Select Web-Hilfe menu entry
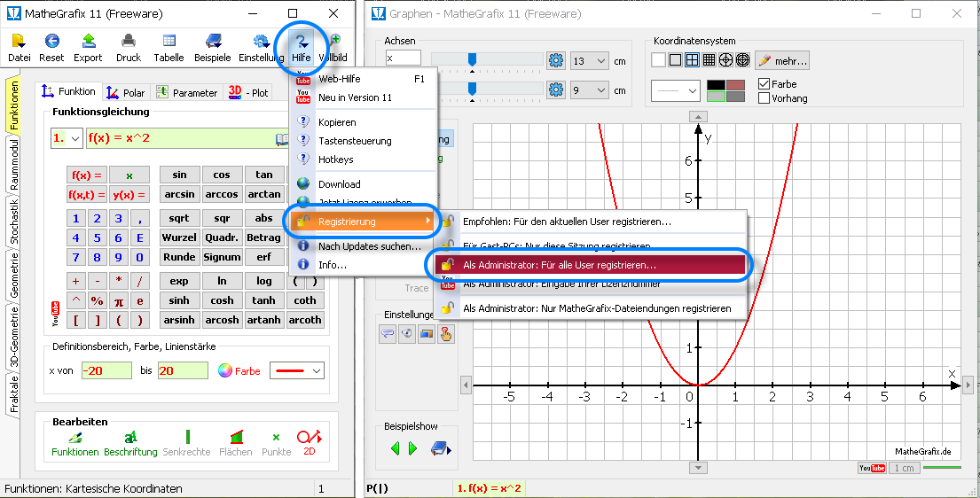Image resolution: width=980 pixels, height=498 pixels. (364, 79)
